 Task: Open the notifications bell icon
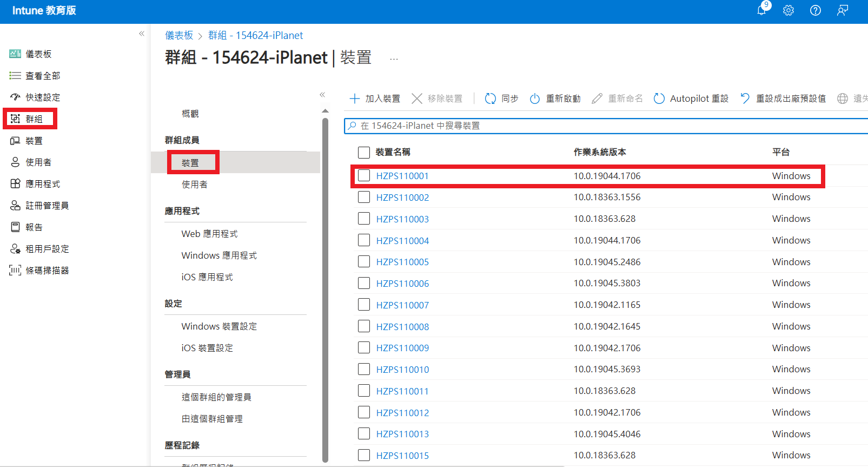761,10
